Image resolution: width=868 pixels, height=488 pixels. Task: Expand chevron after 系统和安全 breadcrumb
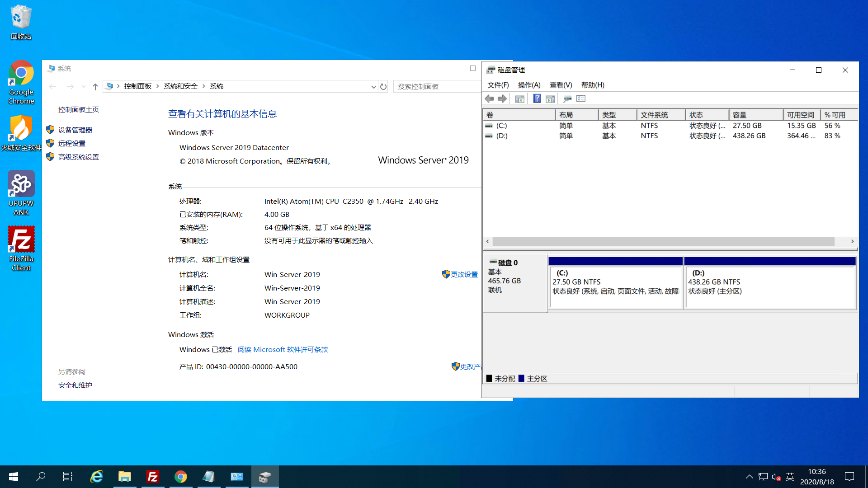[x=203, y=86]
